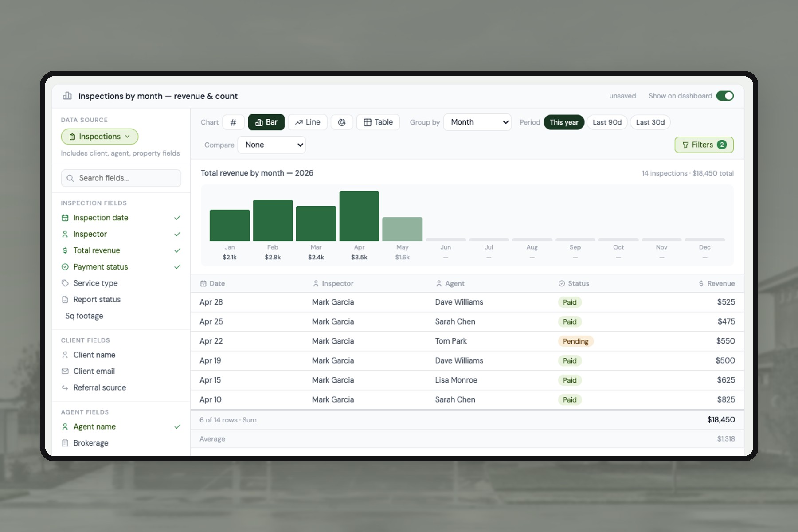
Task: Open the Filters panel
Action: click(x=704, y=145)
